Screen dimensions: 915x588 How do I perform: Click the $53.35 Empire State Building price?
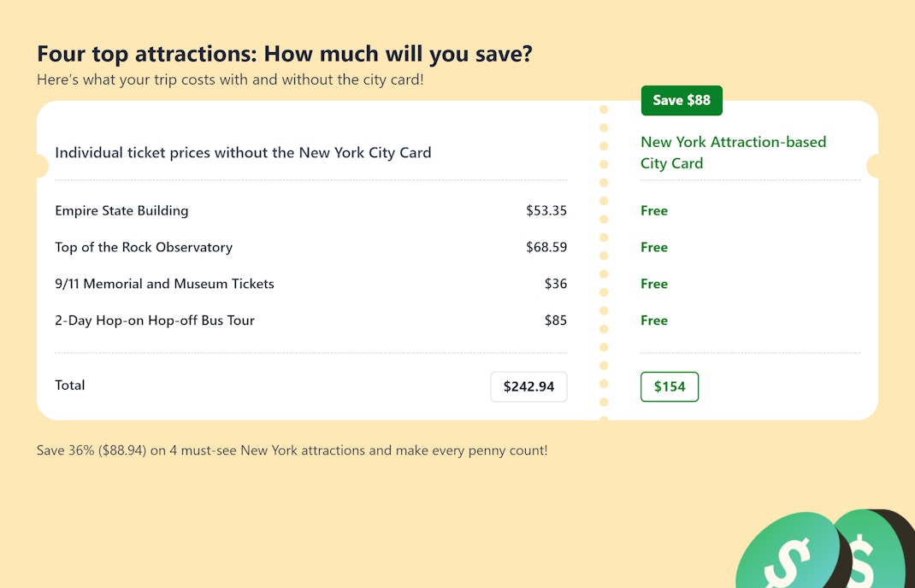coord(546,211)
